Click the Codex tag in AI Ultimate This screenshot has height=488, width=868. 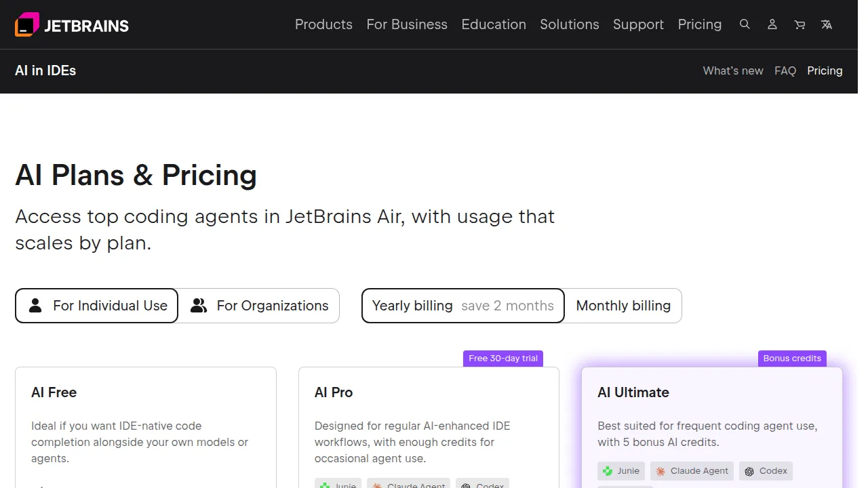[x=766, y=471]
